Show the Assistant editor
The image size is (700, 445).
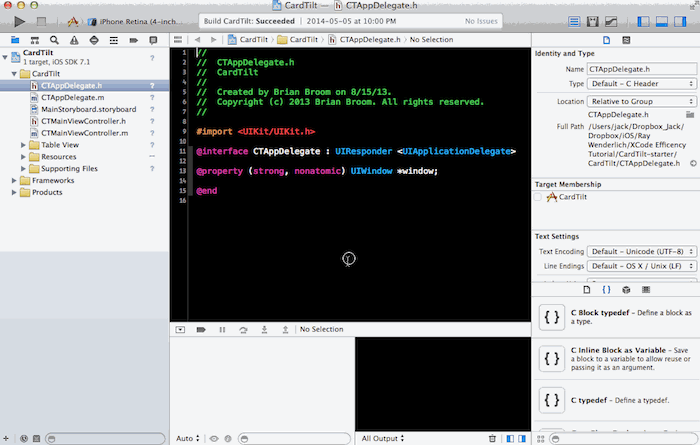[x=592, y=21]
